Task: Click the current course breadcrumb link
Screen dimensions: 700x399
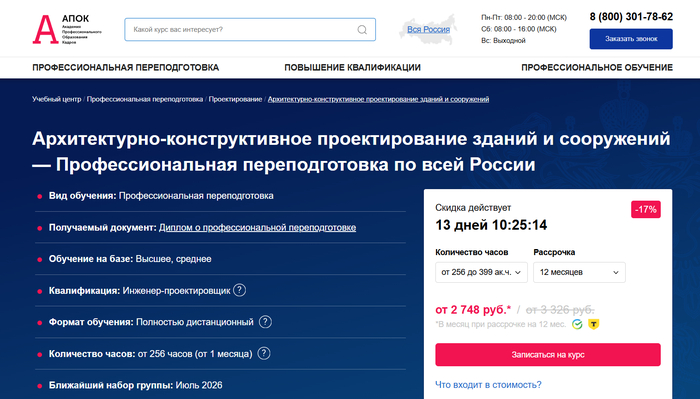Action: pyautogui.click(x=378, y=99)
